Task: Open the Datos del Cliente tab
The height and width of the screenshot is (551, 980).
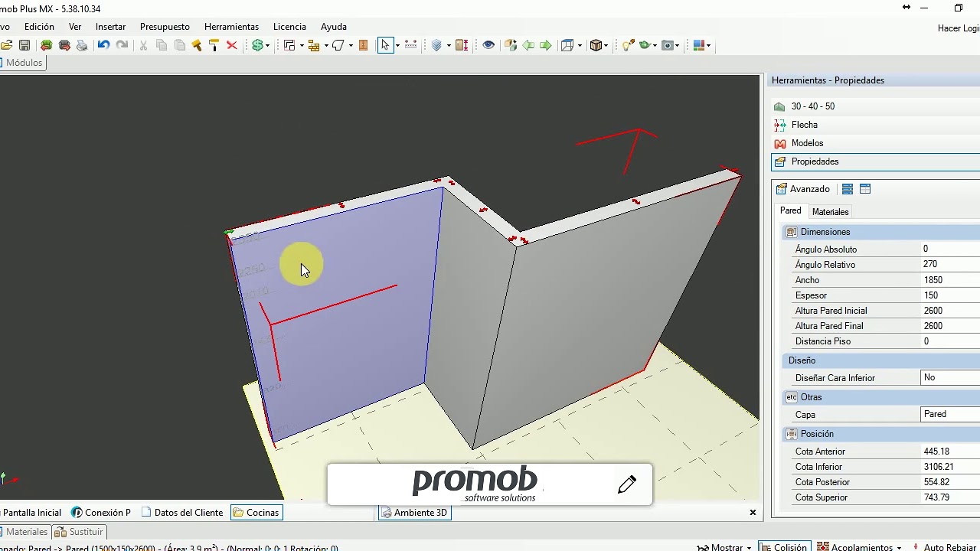Action: [182, 513]
